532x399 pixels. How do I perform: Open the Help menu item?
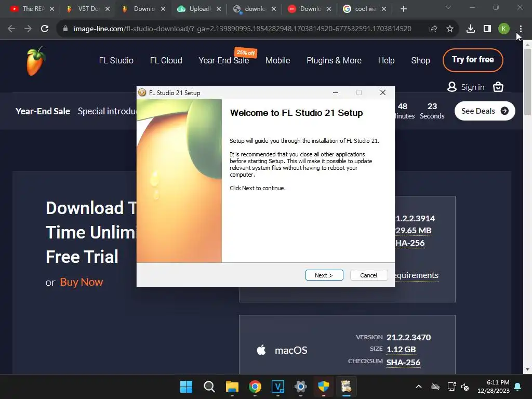pos(386,60)
